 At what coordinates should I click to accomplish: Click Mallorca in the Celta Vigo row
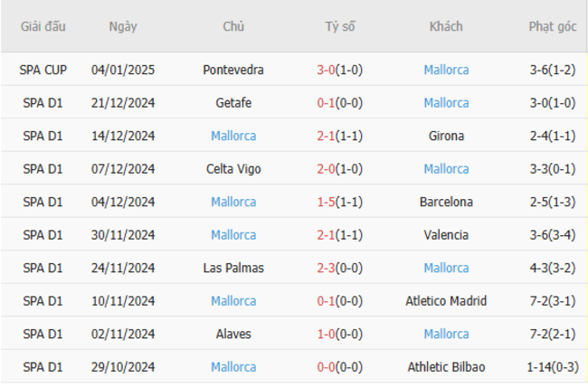point(446,169)
